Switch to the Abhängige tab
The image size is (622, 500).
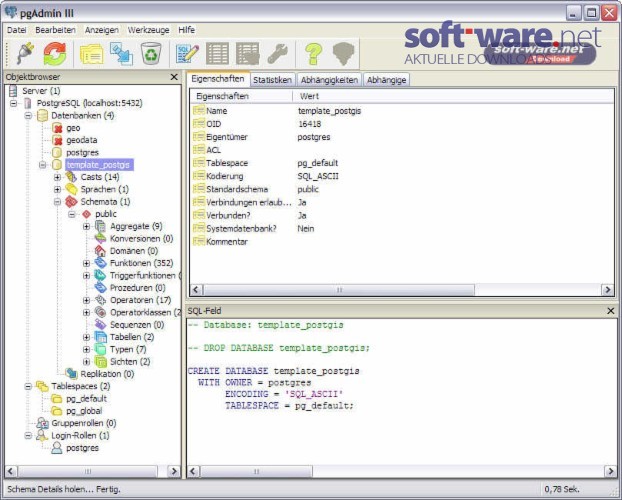pos(386,80)
